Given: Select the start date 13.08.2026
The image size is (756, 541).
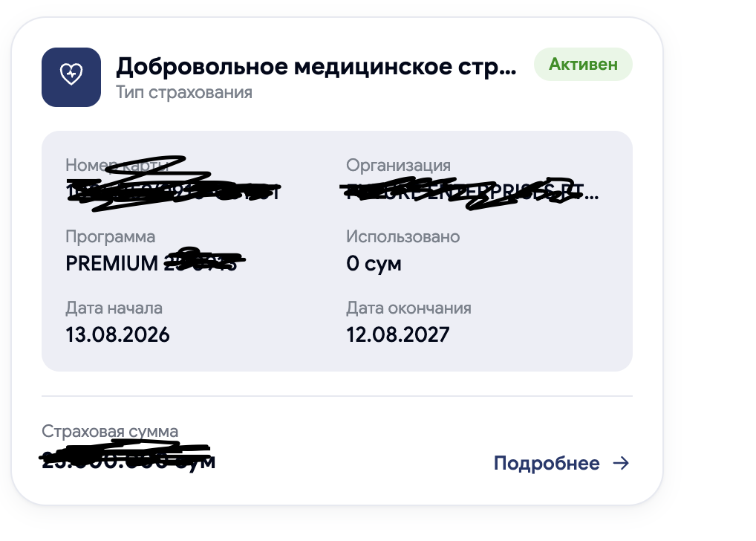Looking at the screenshot, I should point(117,334).
